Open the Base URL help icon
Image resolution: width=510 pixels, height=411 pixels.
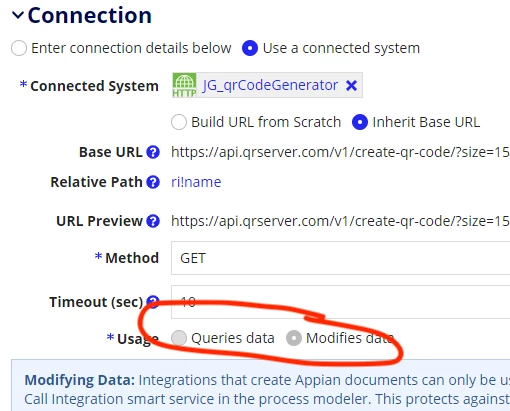(x=153, y=152)
